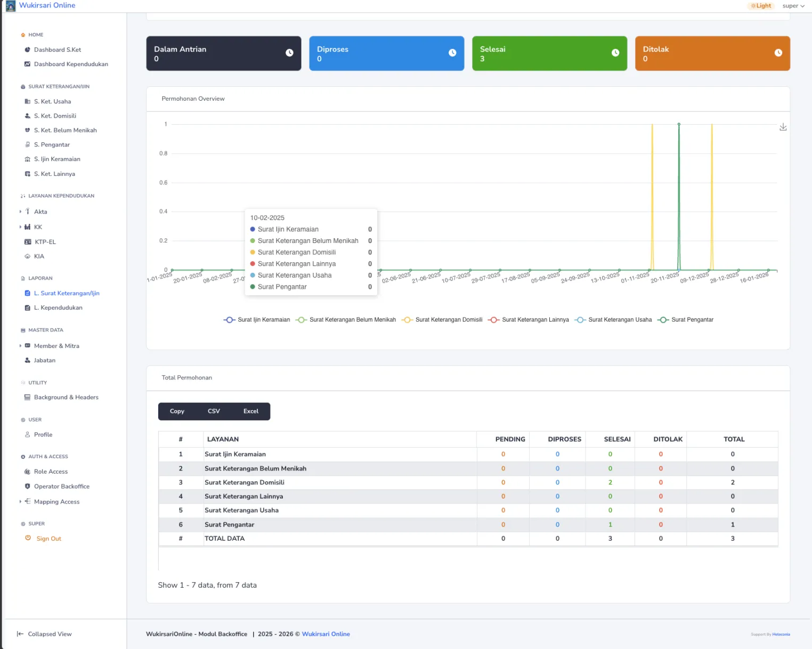Click the Profile user icon in sidebar
The width and height of the screenshot is (812, 649).
pos(28,435)
